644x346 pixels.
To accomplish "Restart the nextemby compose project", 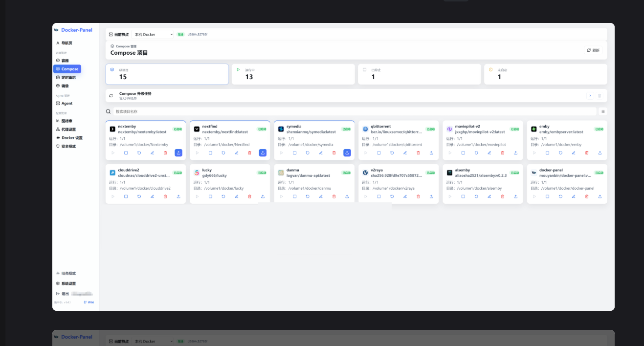I will [x=139, y=153].
